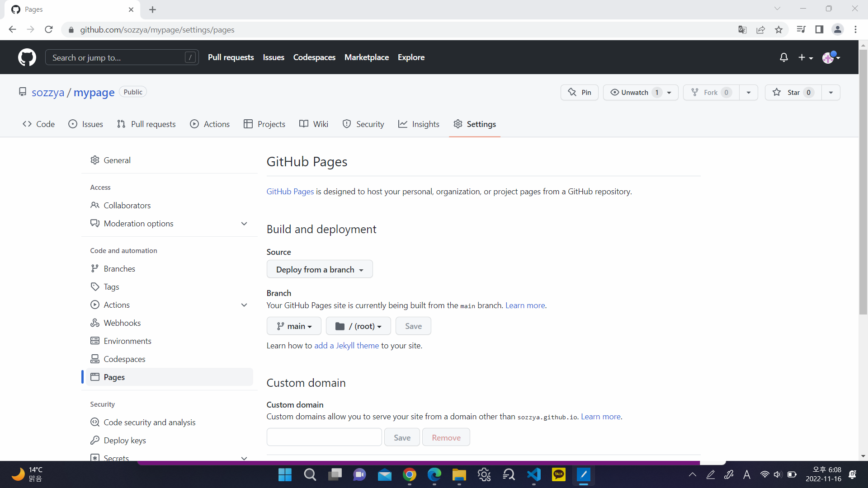Open Issues in the top navigation
Screen dimensions: 868x488
click(274, 57)
